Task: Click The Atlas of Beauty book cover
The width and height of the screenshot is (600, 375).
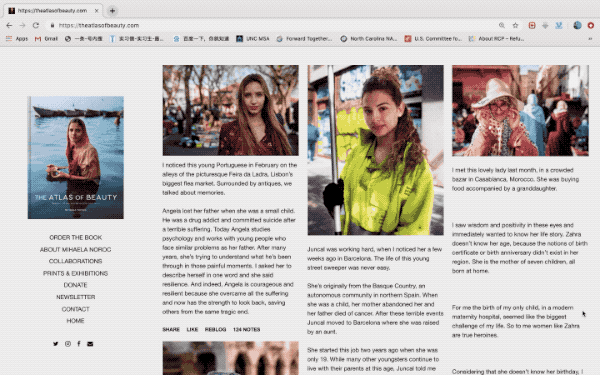Action: coord(76,158)
